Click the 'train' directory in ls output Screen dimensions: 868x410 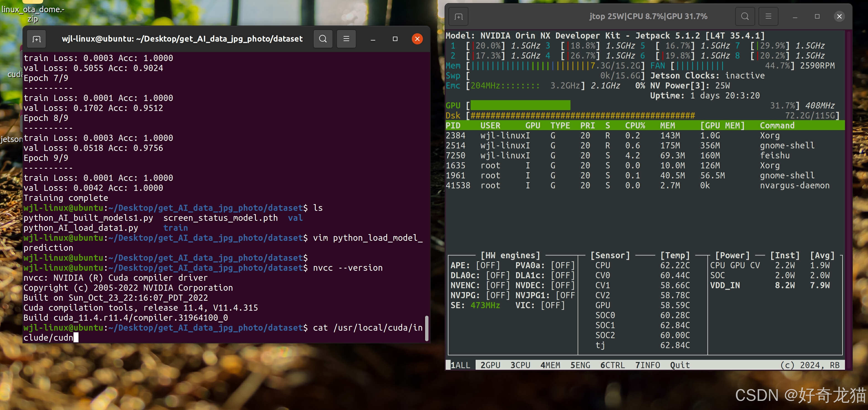(x=176, y=228)
